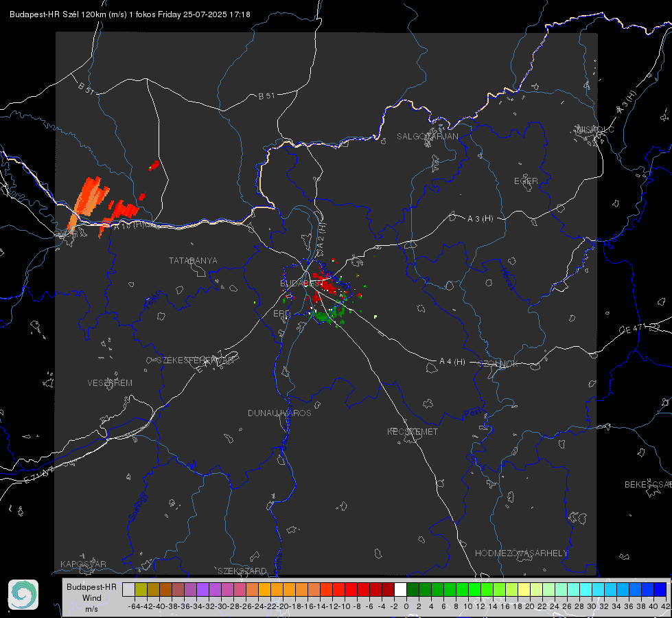The image size is (672, 618).
Task: Click the SZÉKESFEHÉRVÁR city label
Action: [x=196, y=360]
